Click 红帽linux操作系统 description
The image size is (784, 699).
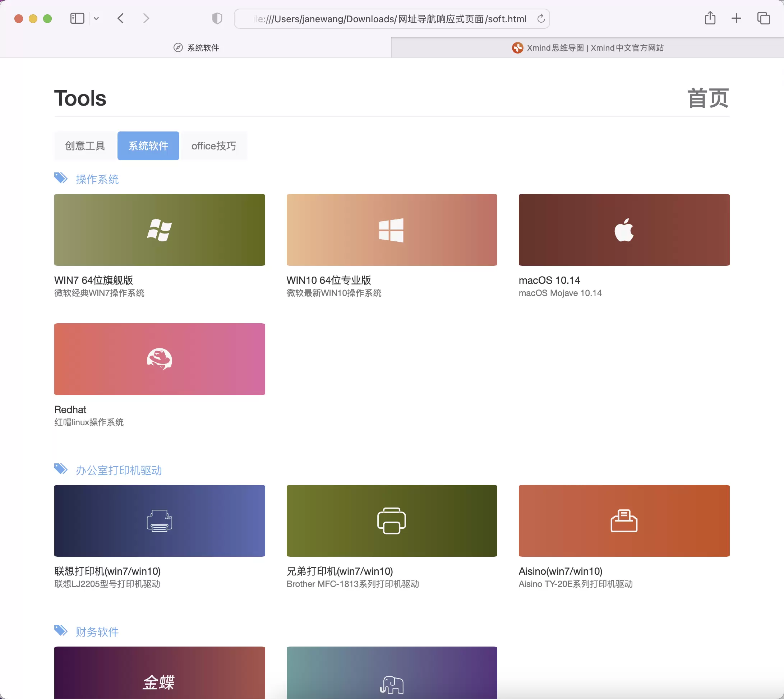pos(89,422)
